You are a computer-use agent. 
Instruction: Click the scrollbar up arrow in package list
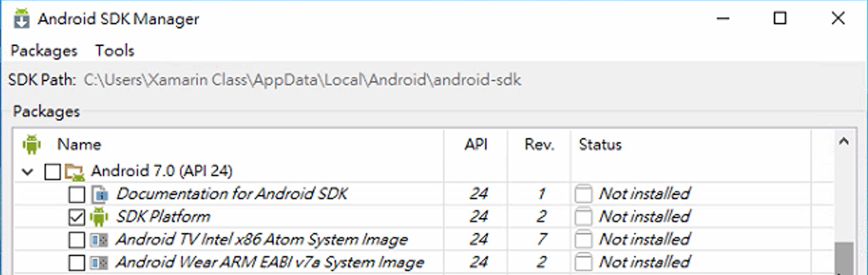point(844,142)
